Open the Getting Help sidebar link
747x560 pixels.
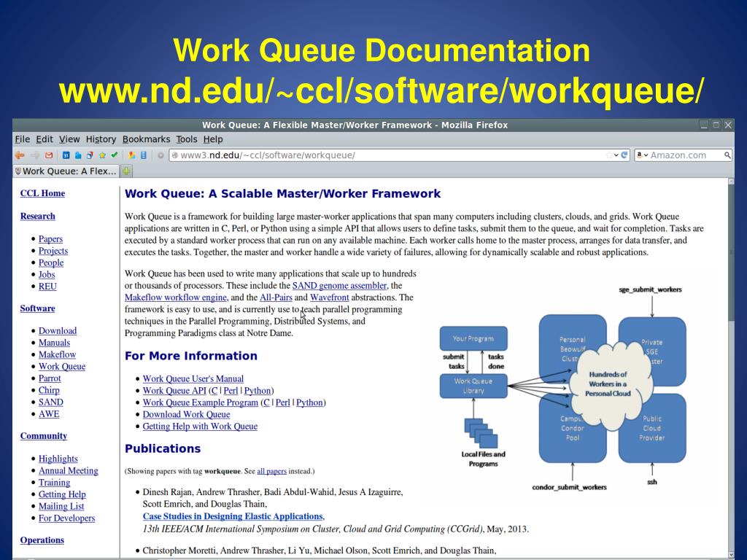point(62,495)
